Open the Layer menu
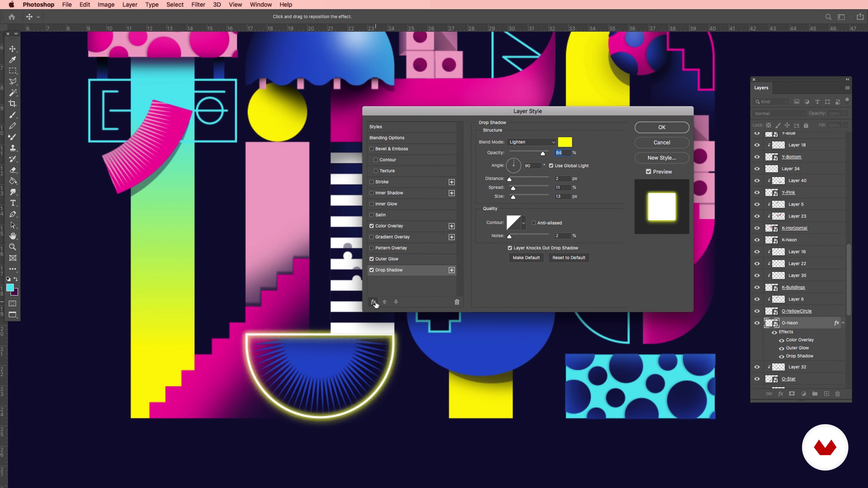The height and width of the screenshot is (488, 868). [130, 5]
